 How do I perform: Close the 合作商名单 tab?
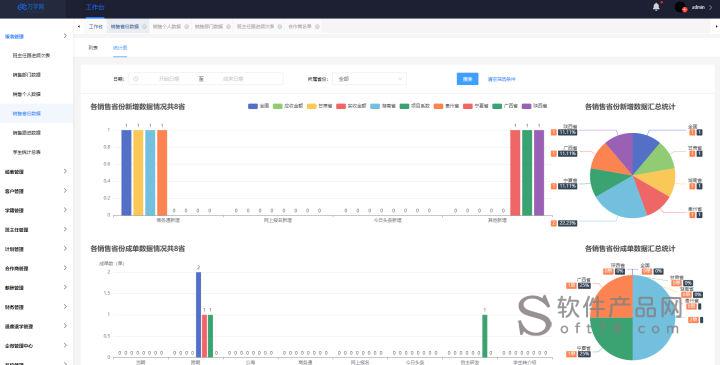tap(317, 27)
